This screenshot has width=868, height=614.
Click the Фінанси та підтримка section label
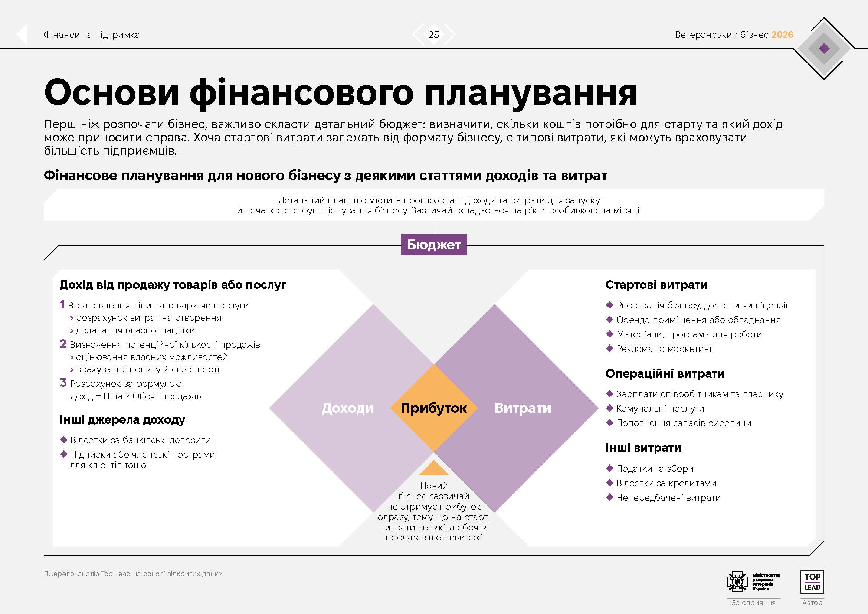(x=92, y=35)
